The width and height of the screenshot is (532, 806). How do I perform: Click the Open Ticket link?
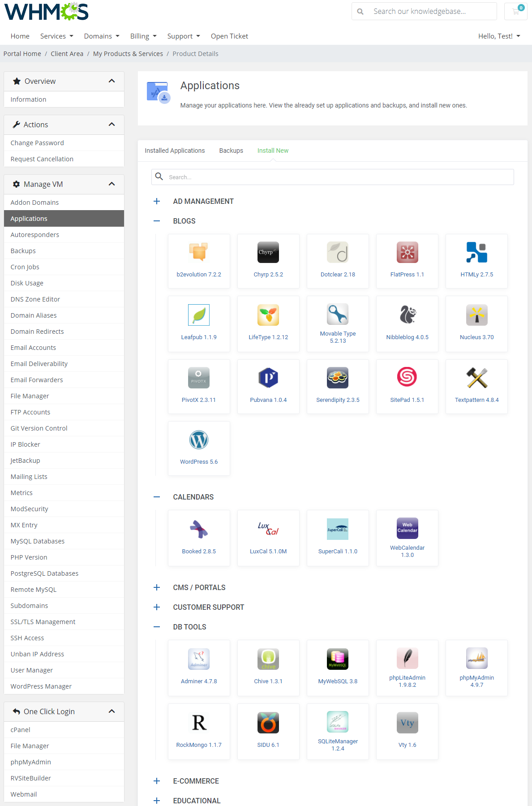pyautogui.click(x=229, y=36)
